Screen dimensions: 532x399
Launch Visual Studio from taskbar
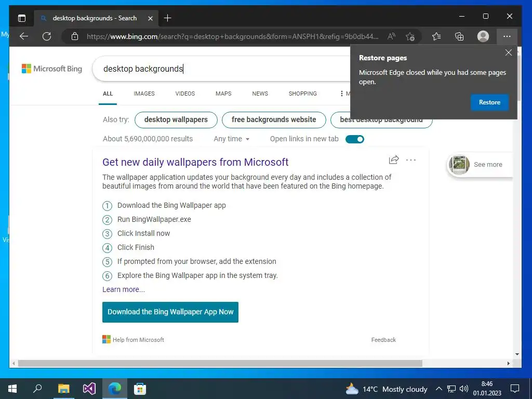[89, 389]
